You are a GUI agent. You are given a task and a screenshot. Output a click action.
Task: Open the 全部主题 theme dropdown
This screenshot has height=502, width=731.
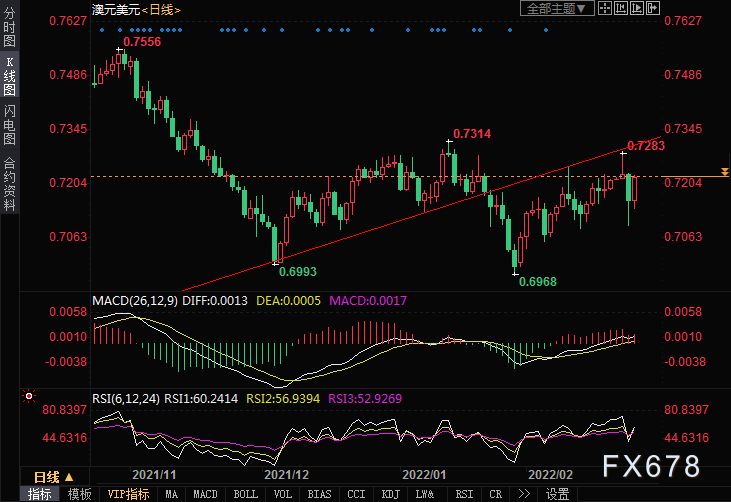(x=557, y=8)
